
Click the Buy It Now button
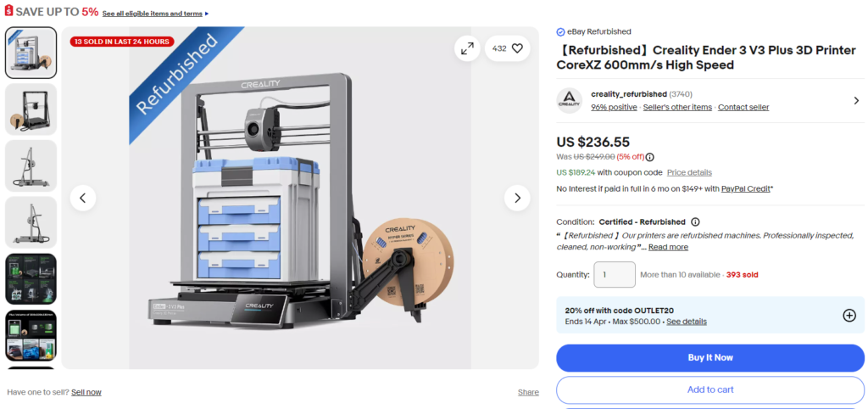[x=710, y=358]
